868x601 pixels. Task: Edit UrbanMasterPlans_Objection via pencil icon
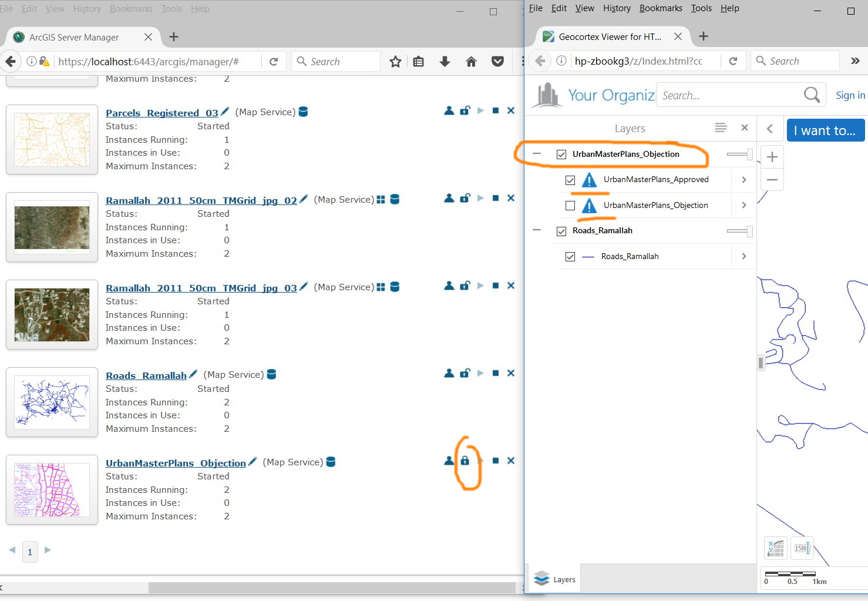coord(253,462)
